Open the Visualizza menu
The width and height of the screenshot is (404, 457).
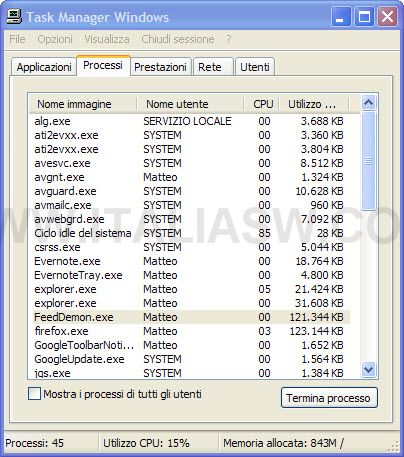tap(107, 39)
